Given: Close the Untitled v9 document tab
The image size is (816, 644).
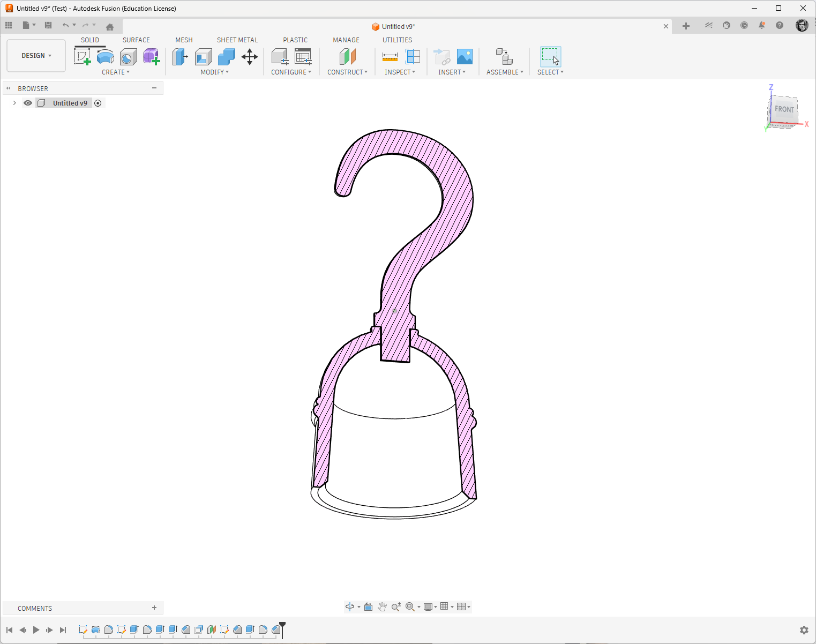Looking at the screenshot, I should [666, 26].
